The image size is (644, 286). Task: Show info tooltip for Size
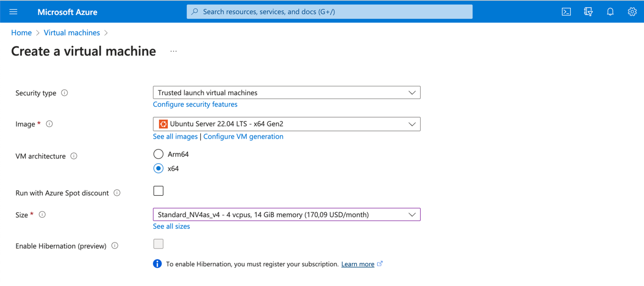point(42,215)
